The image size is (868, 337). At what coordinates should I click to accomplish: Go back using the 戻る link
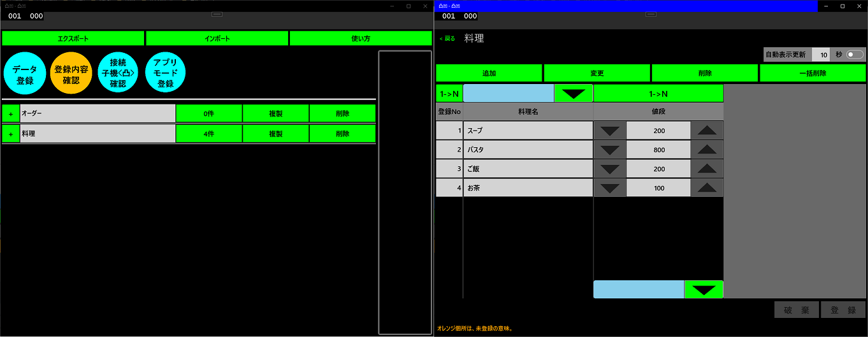pos(447,39)
